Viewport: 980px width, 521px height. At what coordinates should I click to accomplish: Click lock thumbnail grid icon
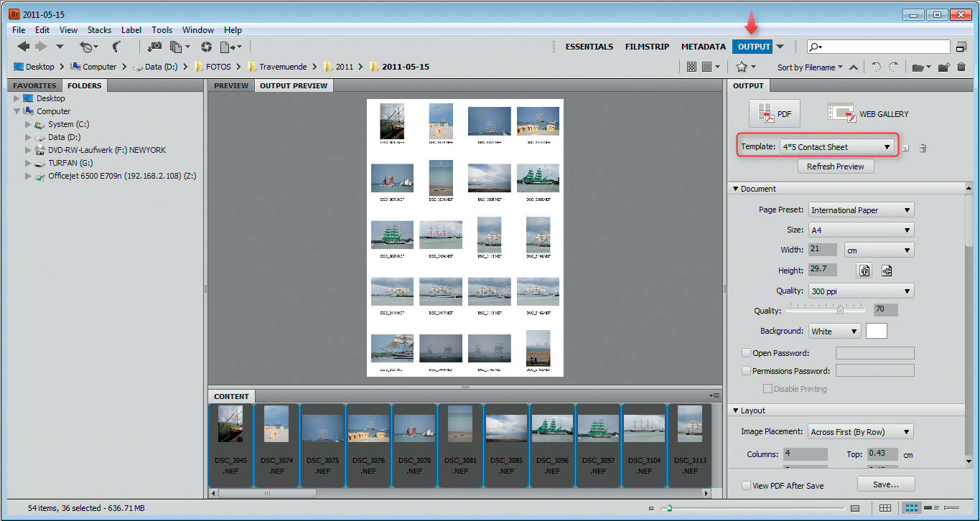885,508
